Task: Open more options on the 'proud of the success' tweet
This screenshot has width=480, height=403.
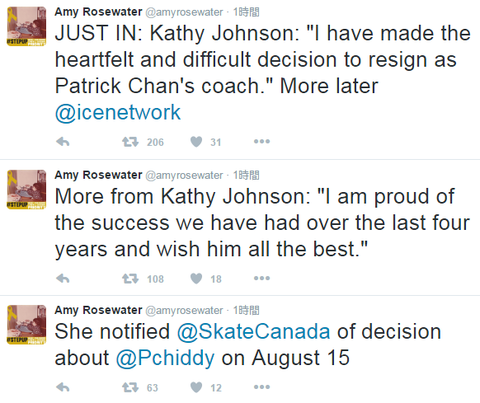Action: pos(262,278)
